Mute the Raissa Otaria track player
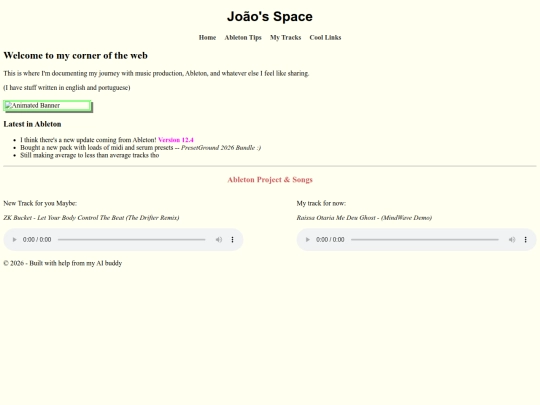This screenshot has height=405, width=540. pyautogui.click(x=512, y=240)
